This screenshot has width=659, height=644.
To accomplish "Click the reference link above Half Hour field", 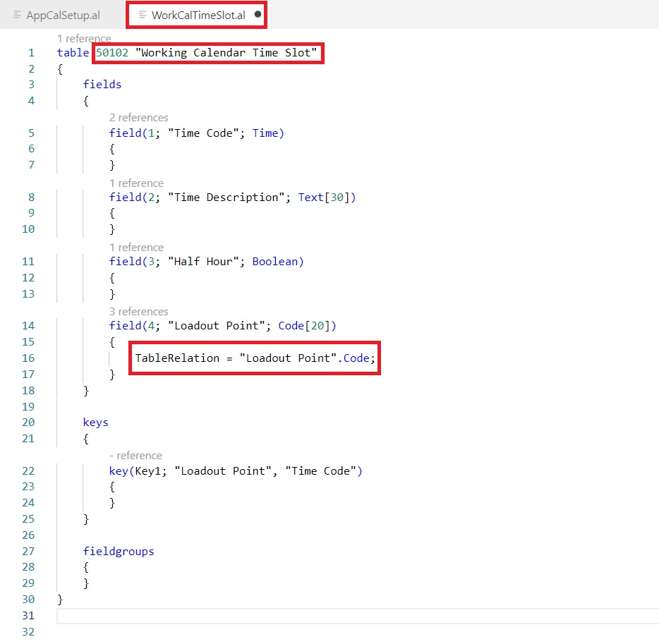I will click(x=136, y=248).
